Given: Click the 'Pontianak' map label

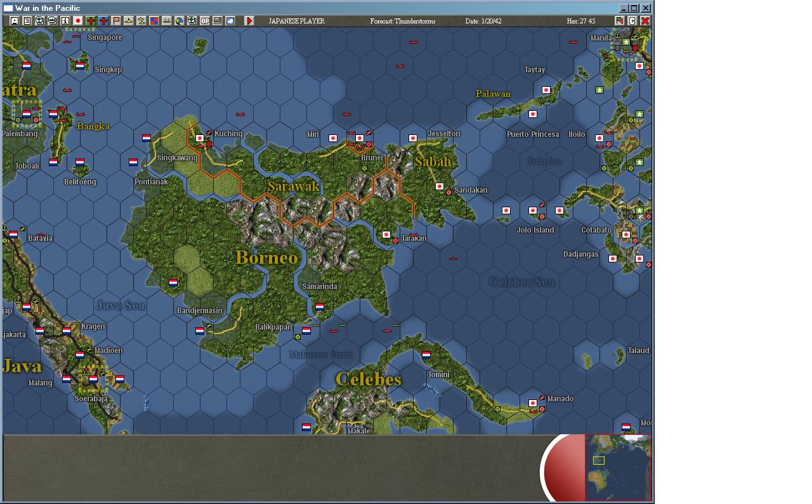Looking at the screenshot, I should (x=151, y=182).
